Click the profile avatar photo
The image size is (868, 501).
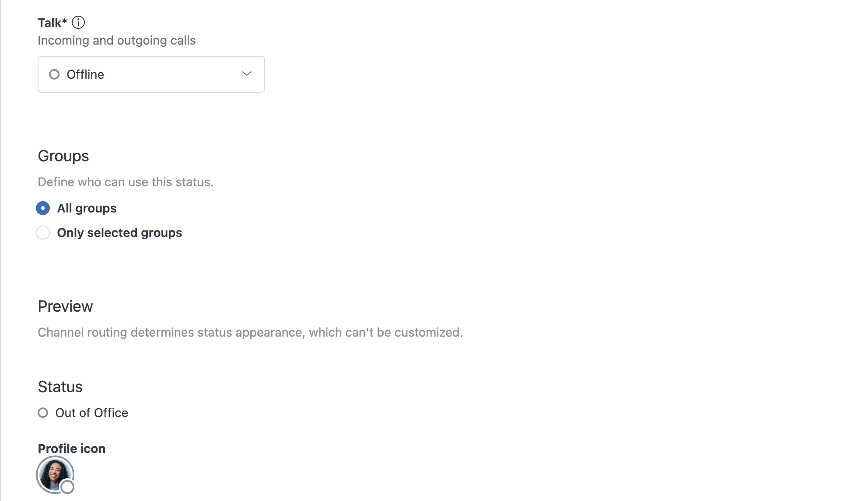(53, 473)
